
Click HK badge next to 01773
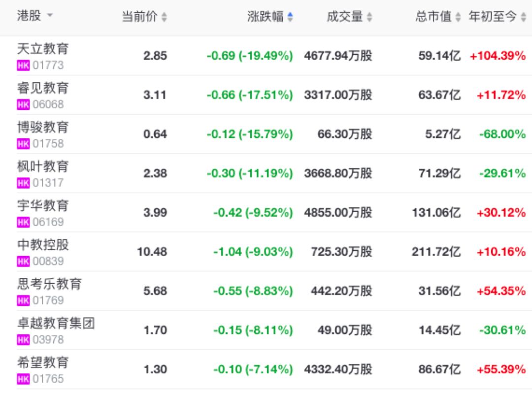tap(23, 65)
